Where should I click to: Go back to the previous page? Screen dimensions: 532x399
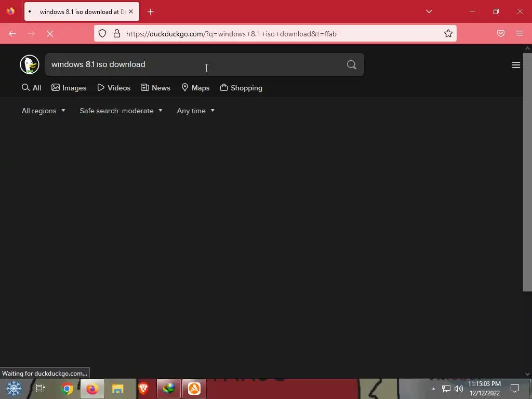pyautogui.click(x=12, y=34)
